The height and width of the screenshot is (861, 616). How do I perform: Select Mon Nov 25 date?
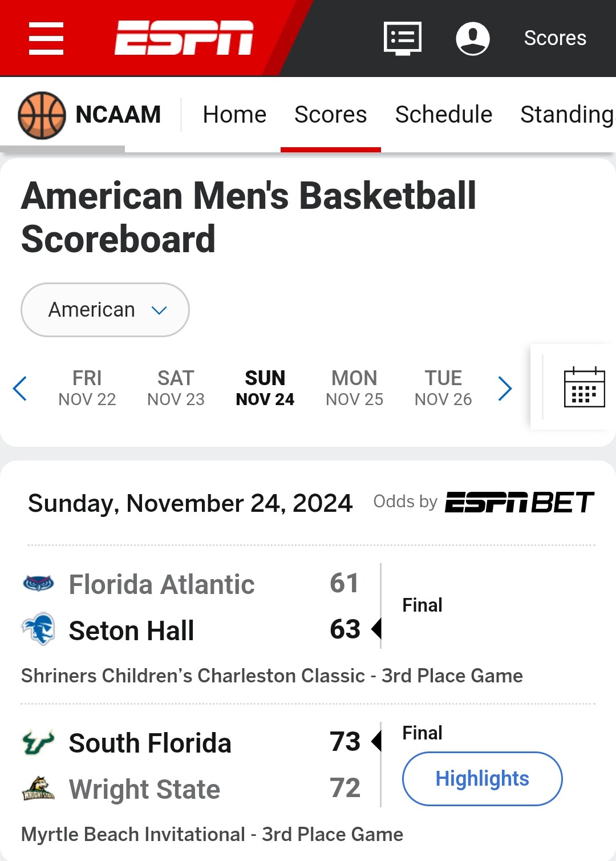pyautogui.click(x=354, y=388)
